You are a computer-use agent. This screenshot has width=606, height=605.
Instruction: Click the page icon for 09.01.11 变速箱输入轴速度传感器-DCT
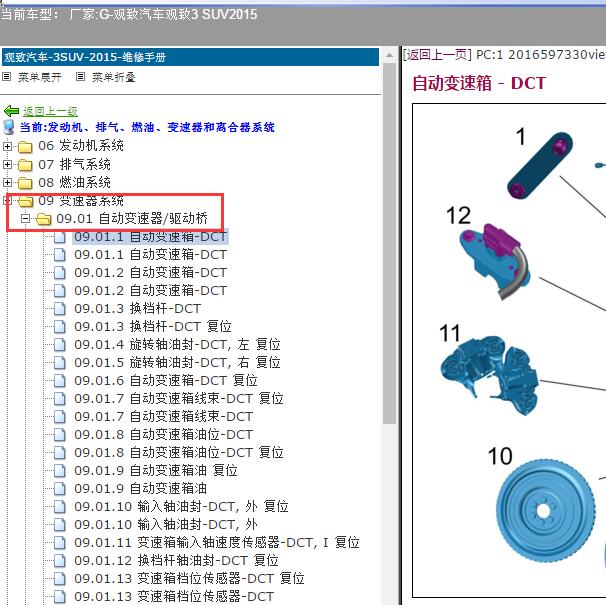(60, 542)
